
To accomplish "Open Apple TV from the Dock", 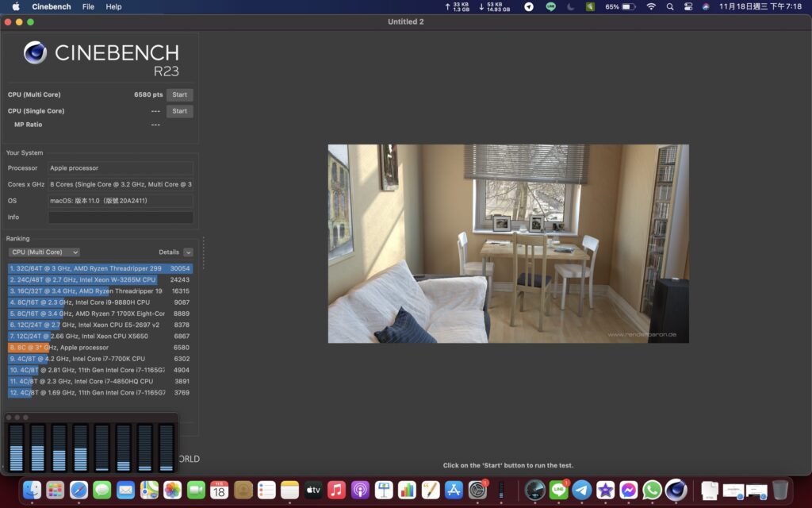I will (313, 490).
